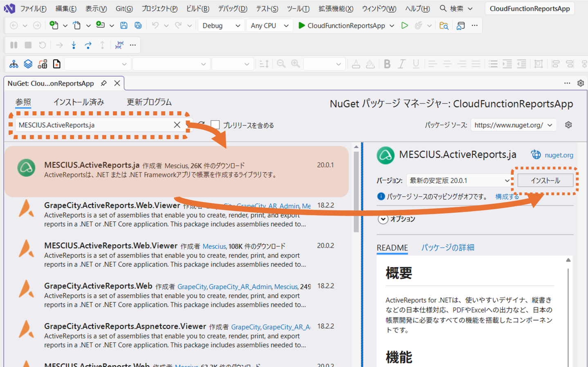
Task: Click the hierarchy tree icon in report toolbar
Action: point(14,64)
